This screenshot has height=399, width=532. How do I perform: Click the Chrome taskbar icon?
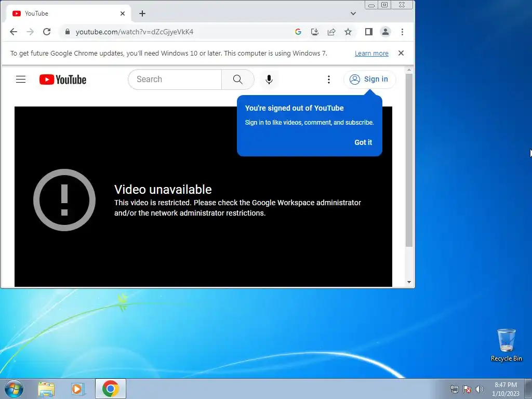(x=111, y=389)
